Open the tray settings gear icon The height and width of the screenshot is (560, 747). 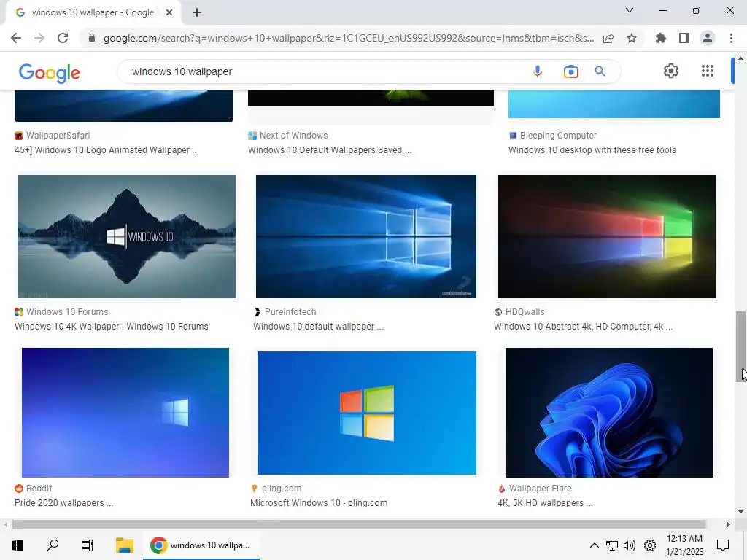(650, 545)
